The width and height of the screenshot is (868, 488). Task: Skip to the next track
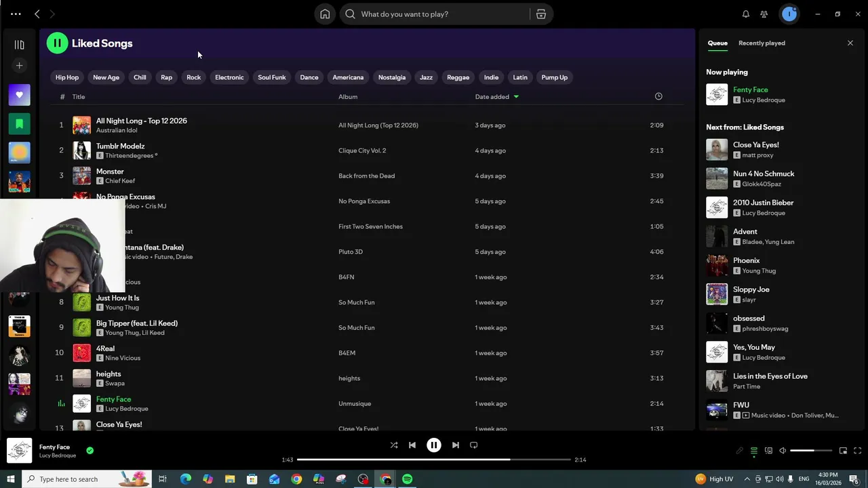[x=456, y=445]
